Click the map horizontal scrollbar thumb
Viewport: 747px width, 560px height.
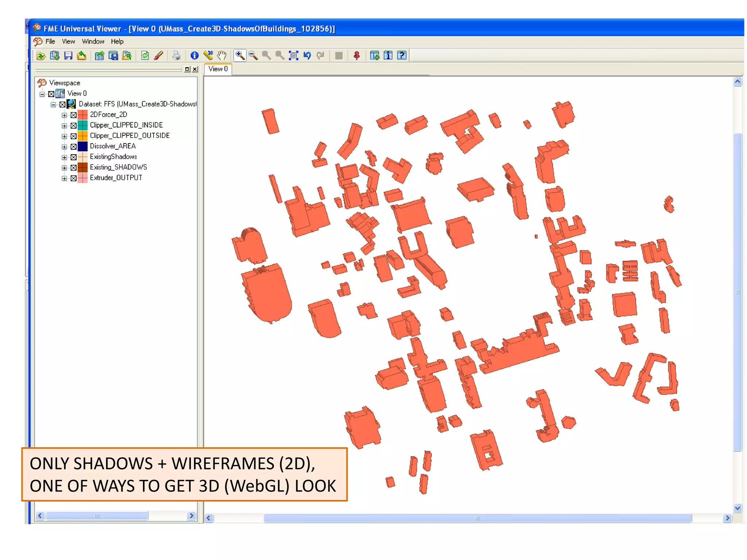click(x=477, y=518)
